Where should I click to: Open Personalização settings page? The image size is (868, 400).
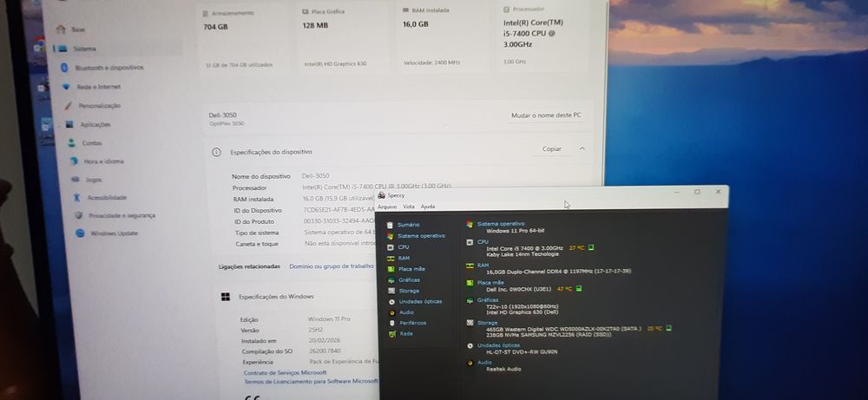pos(99,106)
